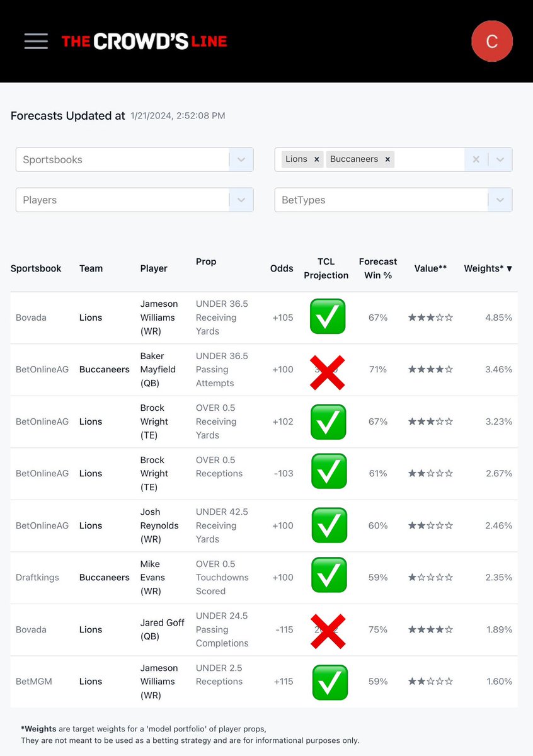Image resolution: width=533 pixels, height=756 pixels.
Task: Sort by the Odds column header
Action: point(282,268)
